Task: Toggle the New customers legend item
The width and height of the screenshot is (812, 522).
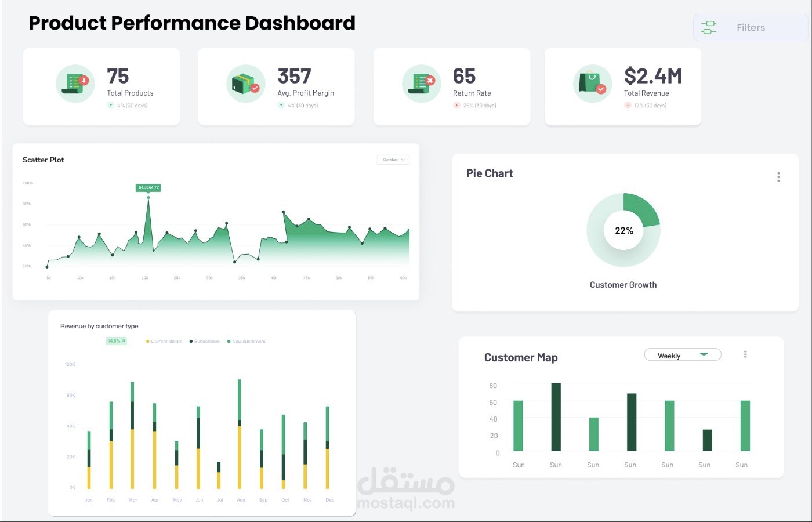Action: point(246,342)
